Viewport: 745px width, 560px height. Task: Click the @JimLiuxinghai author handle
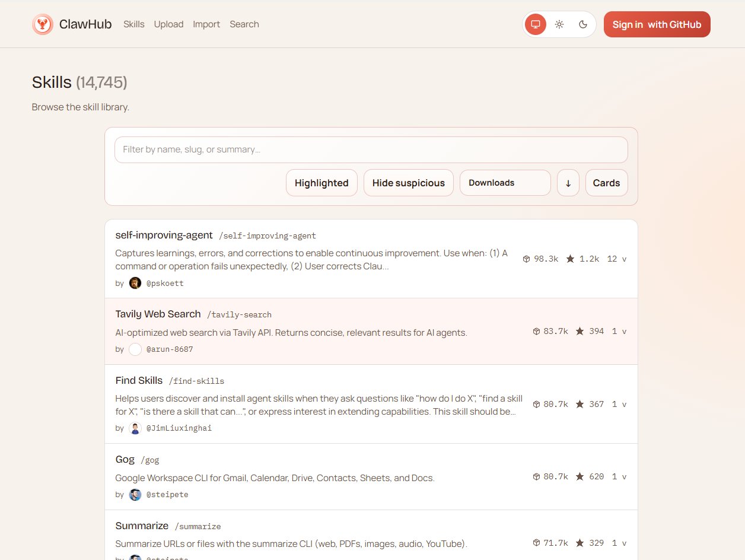click(179, 428)
